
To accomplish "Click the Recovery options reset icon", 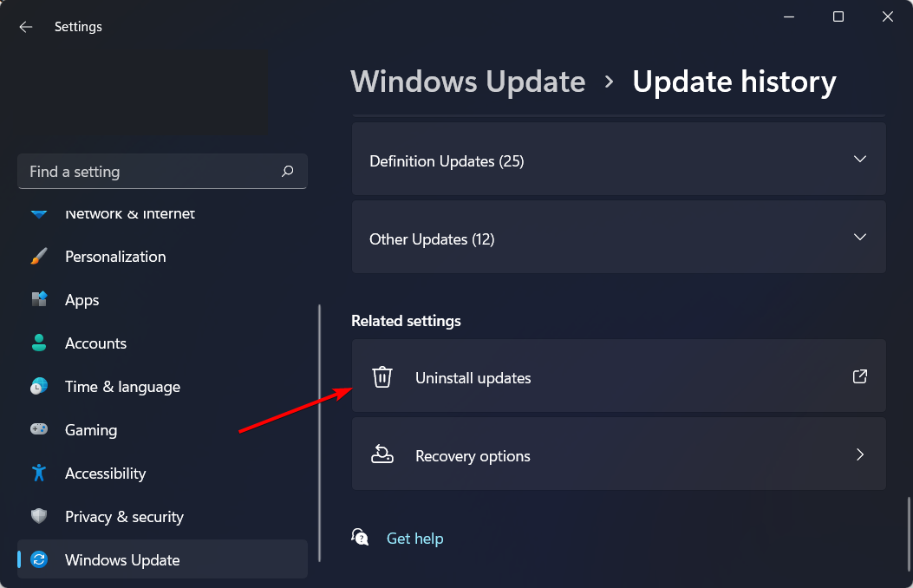I will (x=382, y=454).
